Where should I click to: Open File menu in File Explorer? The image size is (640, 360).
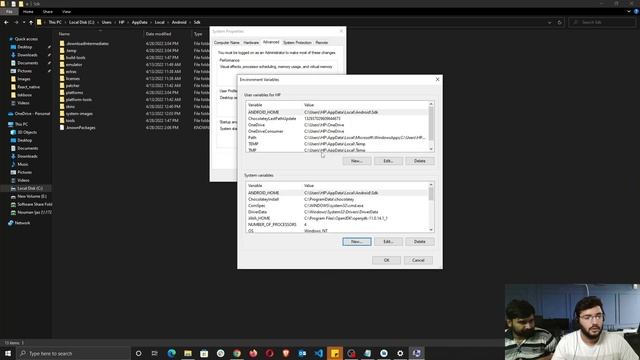point(9,12)
